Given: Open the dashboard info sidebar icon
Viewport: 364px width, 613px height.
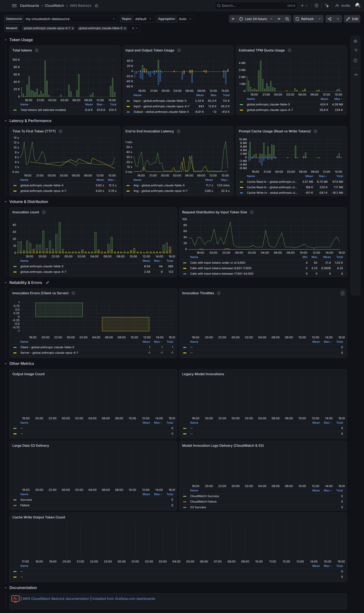Looking at the screenshot, I should [355, 61].
